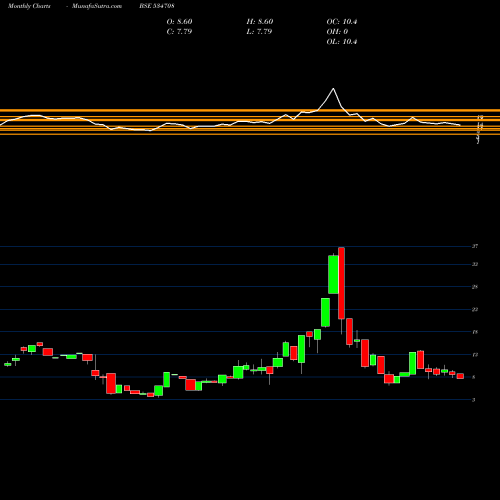Open the MunafaSutra.com link
The height and width of the screenshot is (500, 500).
[97, 6]
